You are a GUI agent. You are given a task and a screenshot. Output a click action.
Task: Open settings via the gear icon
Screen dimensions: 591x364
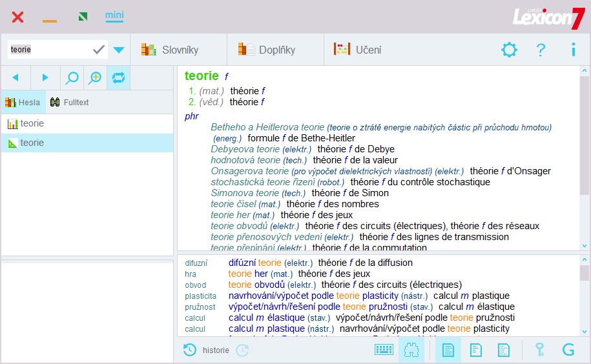510,50
